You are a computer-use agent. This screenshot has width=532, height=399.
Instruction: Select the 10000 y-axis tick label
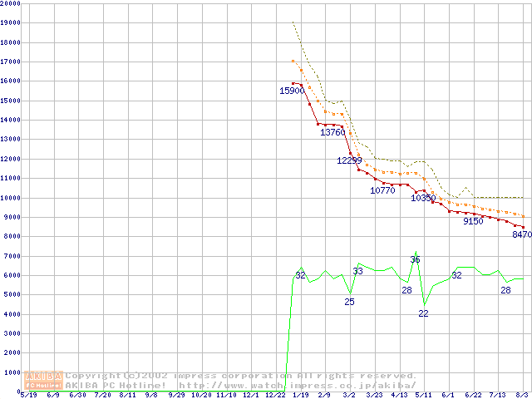click(x=11, y=198)
